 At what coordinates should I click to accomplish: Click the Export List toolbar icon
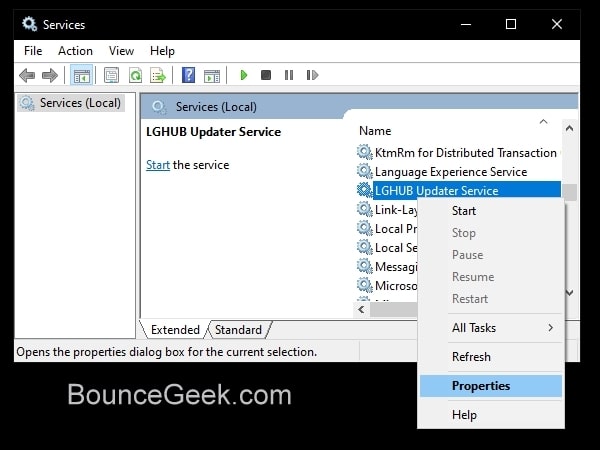coord(158,75)
